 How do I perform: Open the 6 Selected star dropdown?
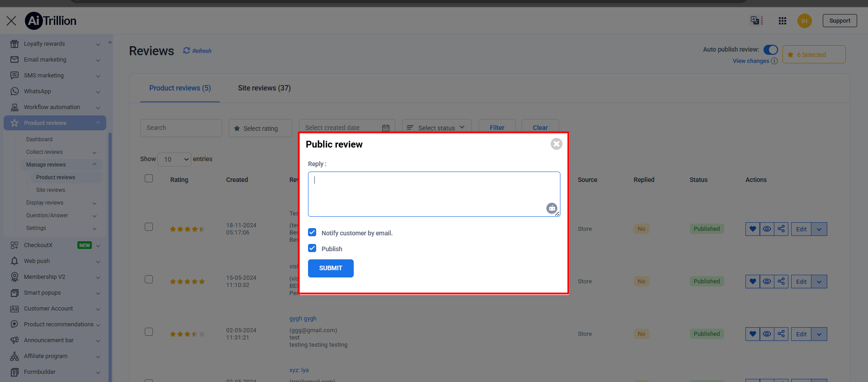coord(814,54)
